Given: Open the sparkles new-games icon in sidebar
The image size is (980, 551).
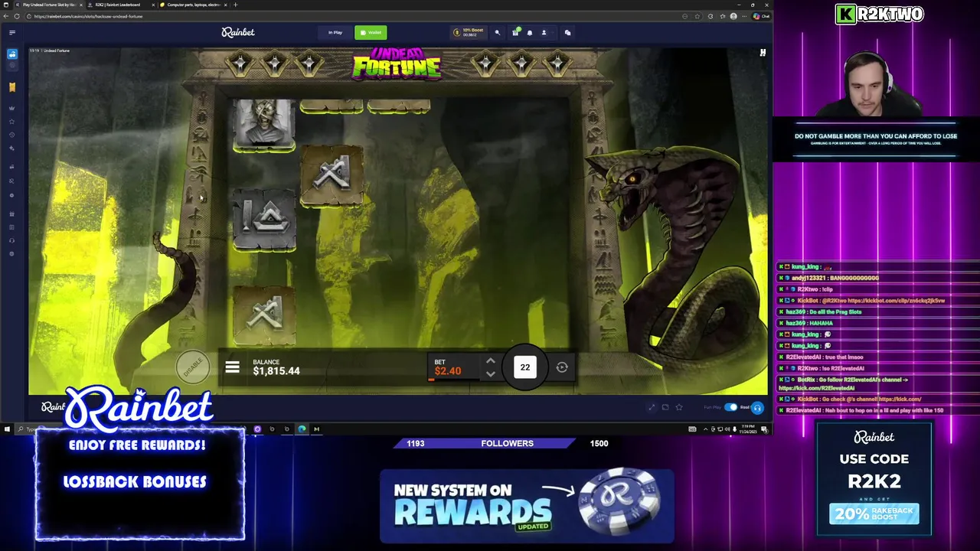Looking at the screenshot, I should (x=11, y=148).
